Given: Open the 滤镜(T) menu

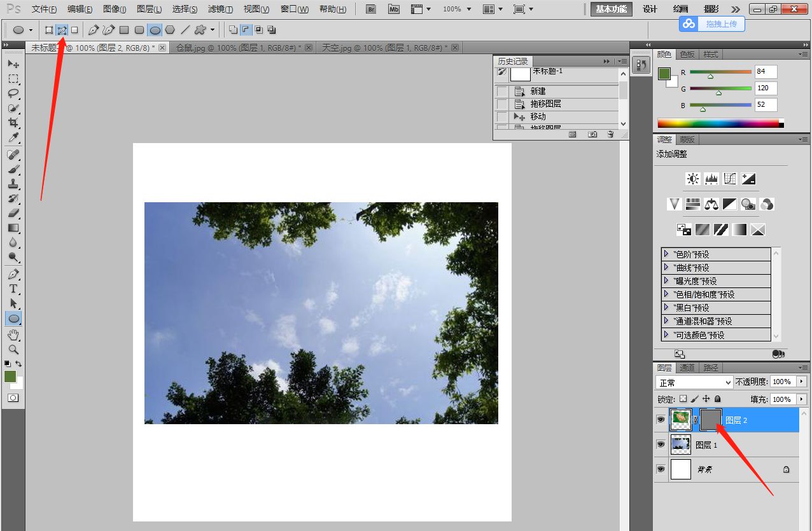Looking at the screenshot, I should tap(220, 9).
